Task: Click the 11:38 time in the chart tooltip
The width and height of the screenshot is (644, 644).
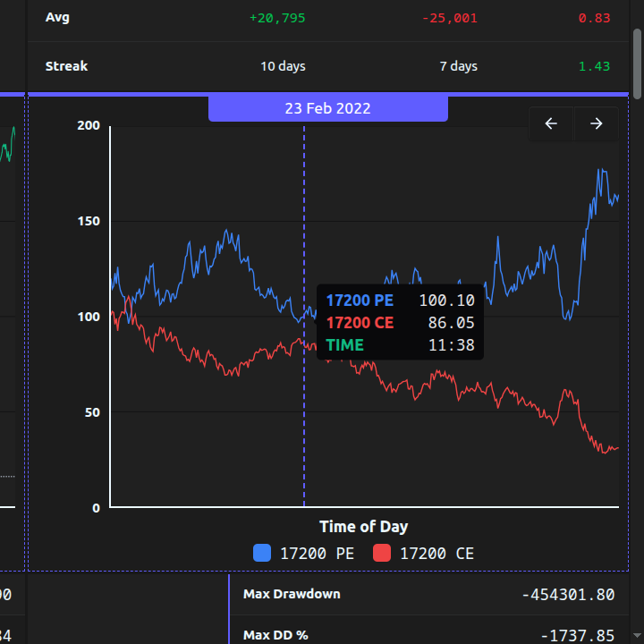Action: 451,345
